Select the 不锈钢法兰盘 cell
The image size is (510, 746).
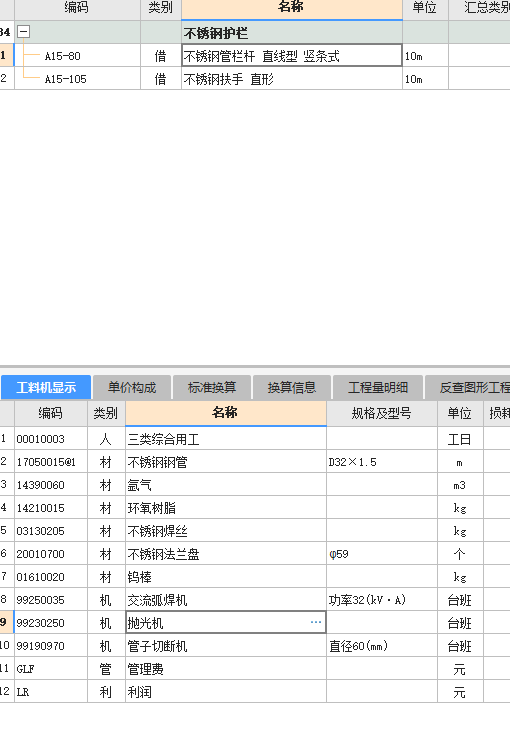click(x=226, y=553)
